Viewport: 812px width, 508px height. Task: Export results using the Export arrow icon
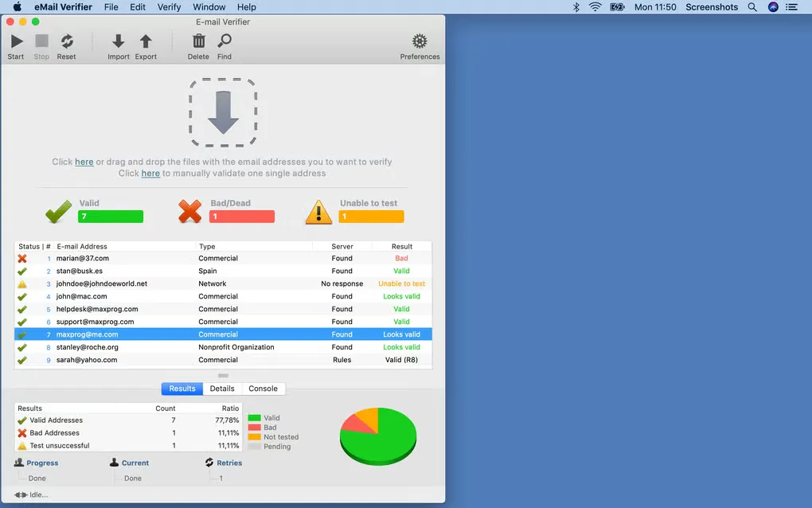pos(146,41)
